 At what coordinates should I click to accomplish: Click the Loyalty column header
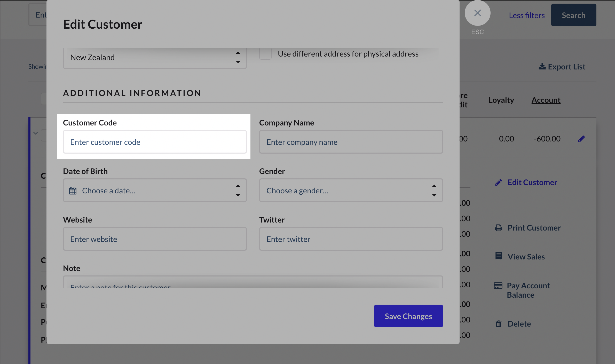click(x=501, y=100)
